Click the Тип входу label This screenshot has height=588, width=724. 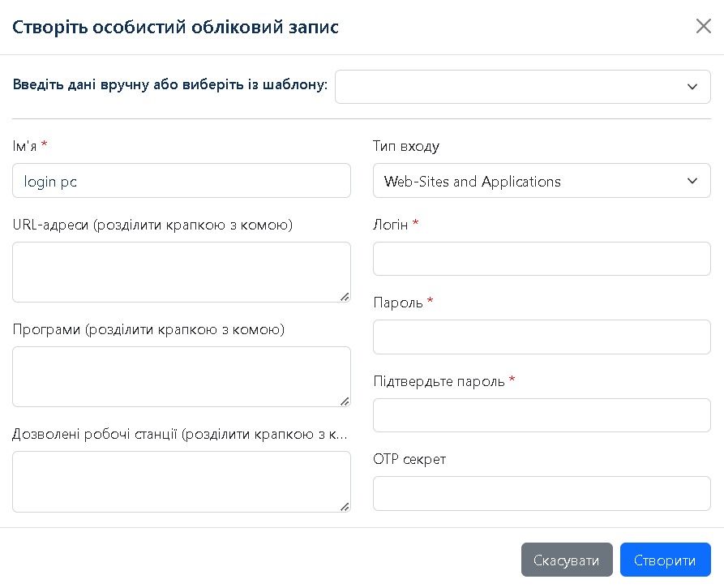point(406,147)
